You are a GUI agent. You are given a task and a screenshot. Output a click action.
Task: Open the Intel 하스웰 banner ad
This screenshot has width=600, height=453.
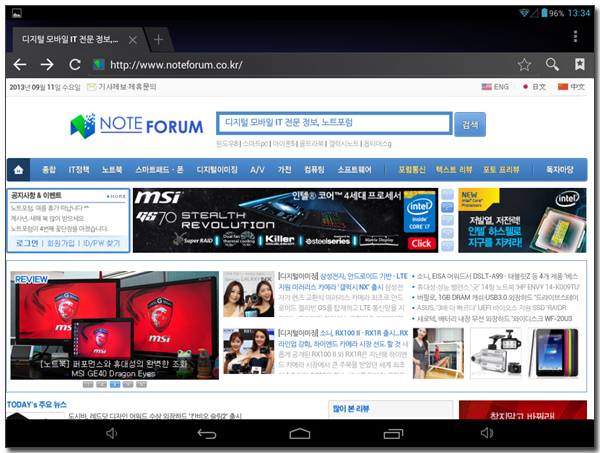[522, 220]
